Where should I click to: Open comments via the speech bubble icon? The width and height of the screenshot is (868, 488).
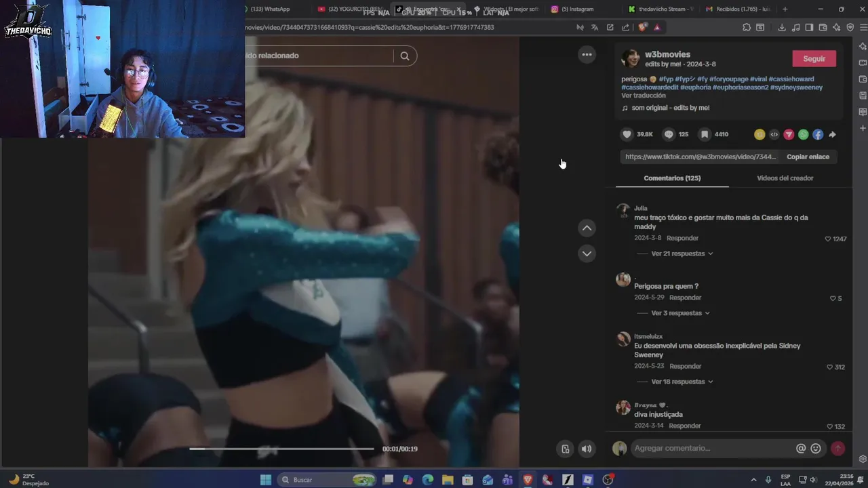tap(669, 134)
